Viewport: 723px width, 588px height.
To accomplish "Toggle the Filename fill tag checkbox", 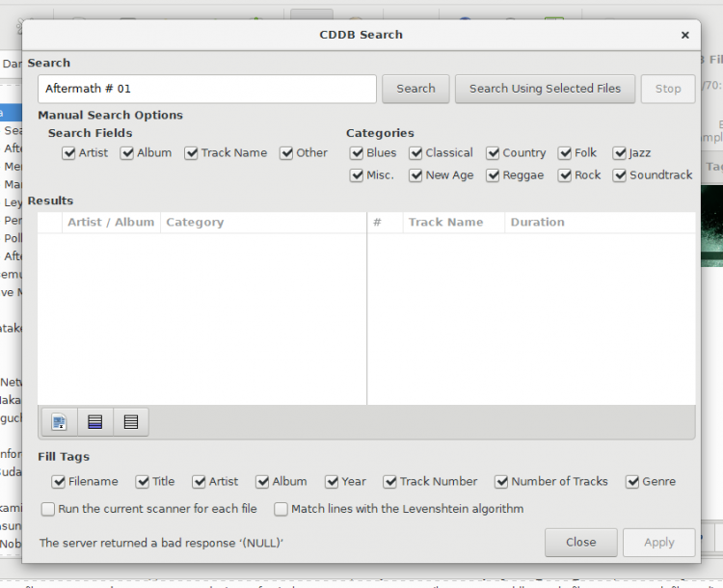I will click(x=59, y=482).
